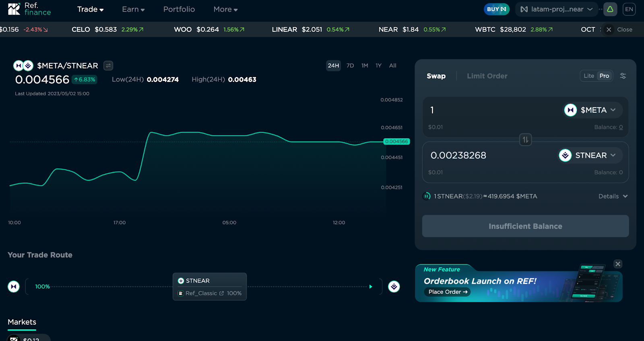Image resolution: width=644 pixels, height=341 pixels.
Task: Click the $META token icon beside the pair title
Action: pyautogui.click(x=19, y=65)
